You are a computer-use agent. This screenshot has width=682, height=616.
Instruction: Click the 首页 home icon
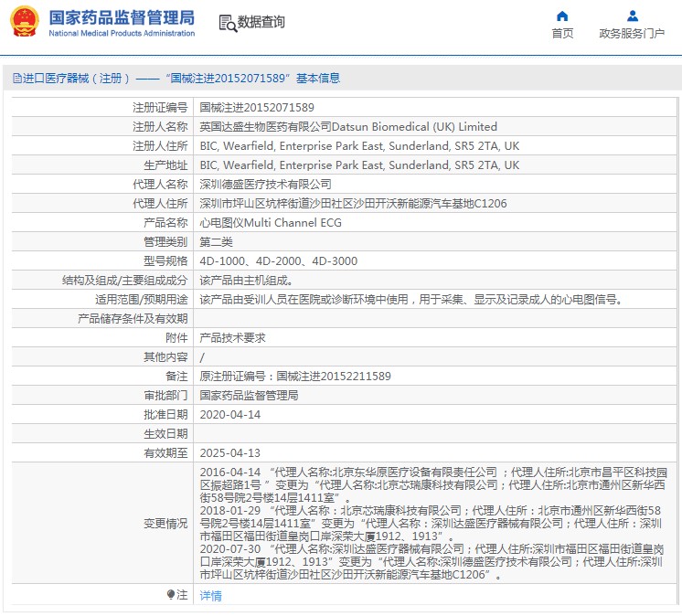(562, 16)
